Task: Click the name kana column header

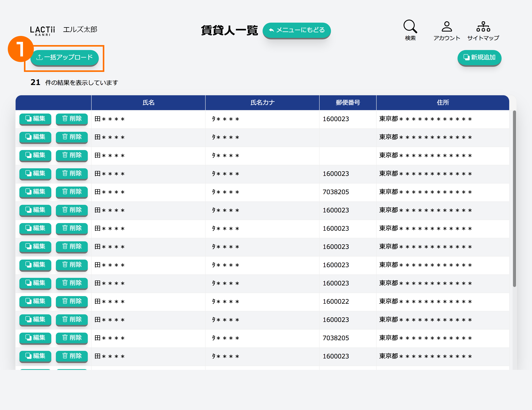Action: tap(262, 103)
